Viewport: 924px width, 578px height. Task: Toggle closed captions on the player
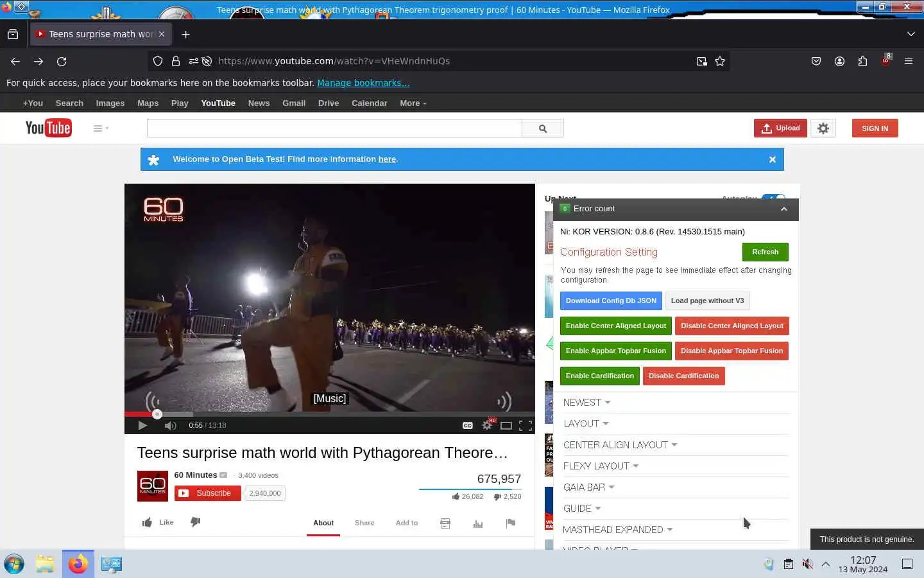[x=468, y=425]
